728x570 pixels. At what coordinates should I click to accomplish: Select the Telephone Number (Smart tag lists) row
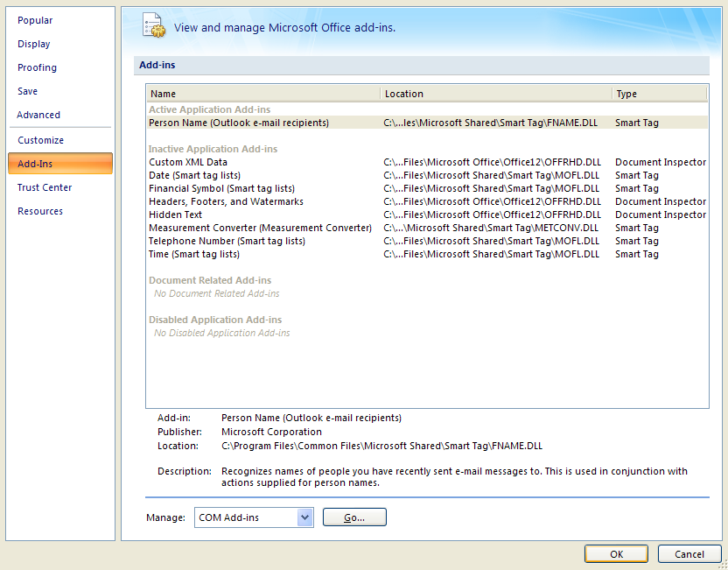(428, 241)
